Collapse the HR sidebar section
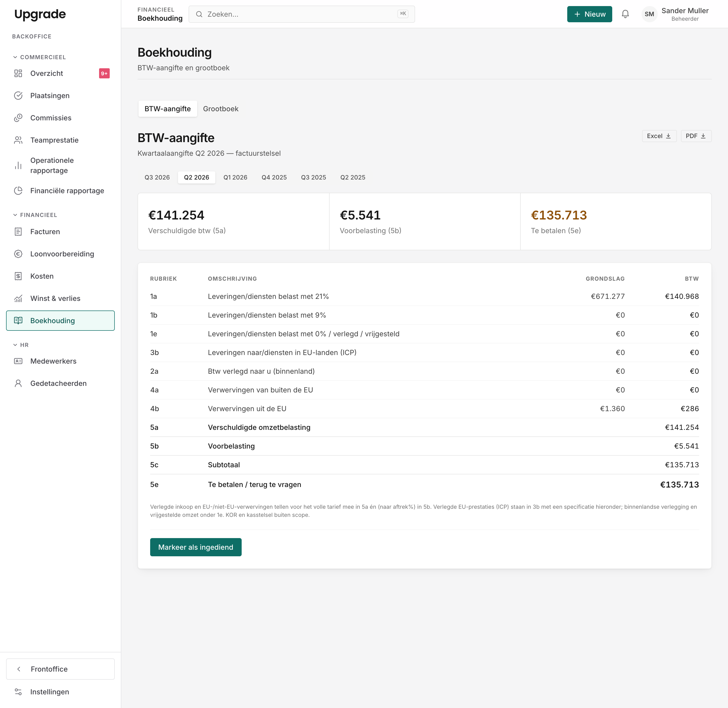The height and width of the screenshot is (708, 728). [21, 345]
